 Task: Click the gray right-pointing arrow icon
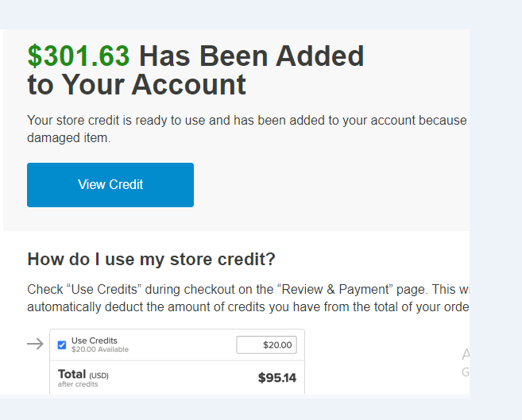pos(35,344)
